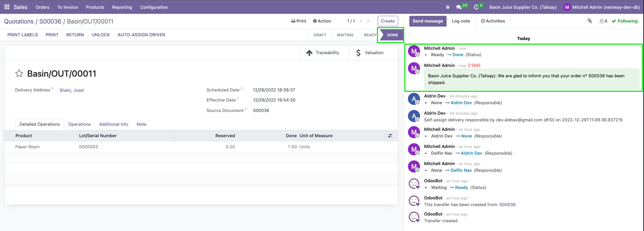
Task: Open column options adjust icon in table
Action: [390, 136]
